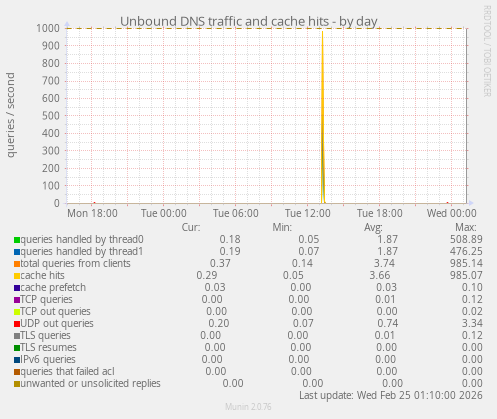Click the 500 y-axis tick label
This screenshot has width=497, height=419.
[x=51, y=116]
